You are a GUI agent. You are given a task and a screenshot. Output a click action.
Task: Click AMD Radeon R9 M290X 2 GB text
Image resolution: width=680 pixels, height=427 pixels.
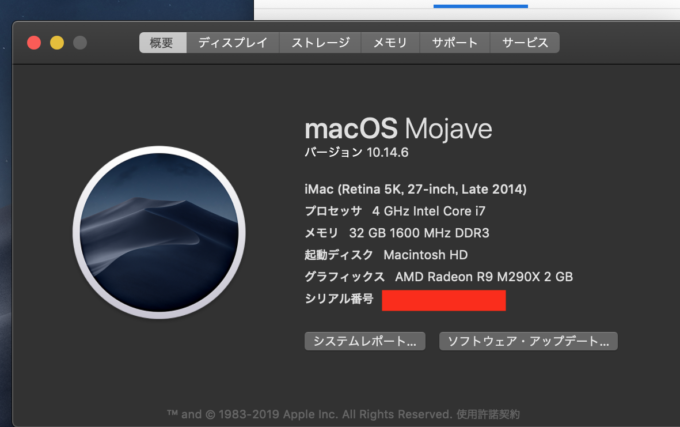click(x=484, y=277)
